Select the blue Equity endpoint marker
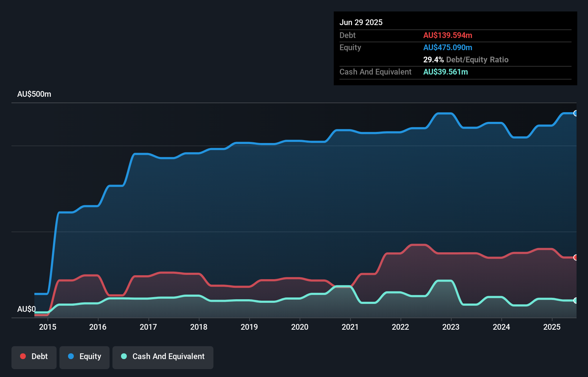 coord(575,113)
